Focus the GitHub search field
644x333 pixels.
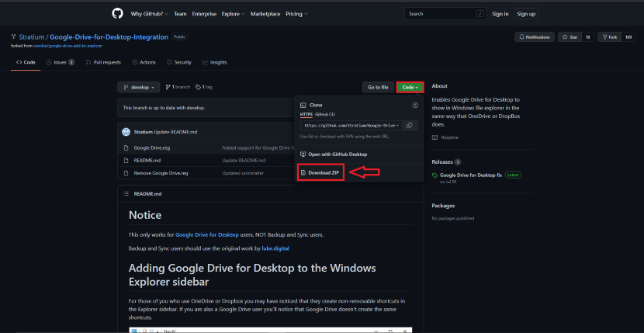click(x=445, y=13)
